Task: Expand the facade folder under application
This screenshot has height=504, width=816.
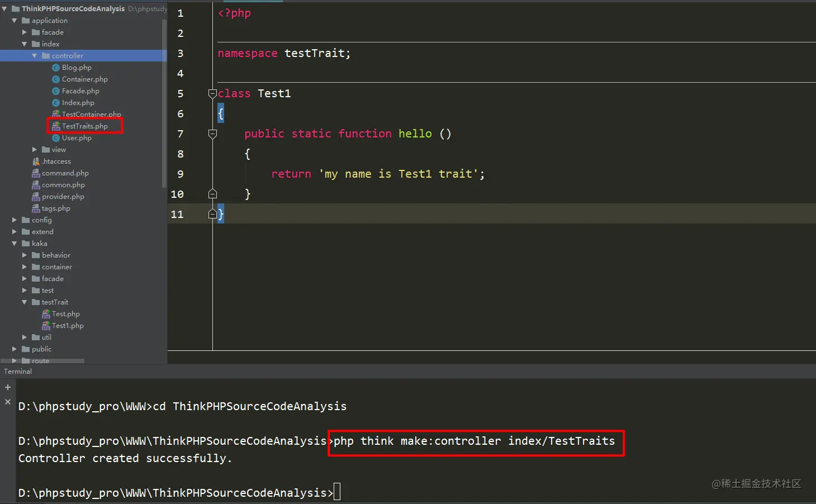Action: click(x=25, y=32)
